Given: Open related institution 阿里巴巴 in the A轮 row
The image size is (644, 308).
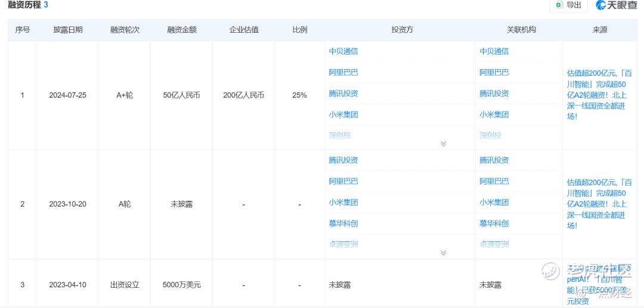Looking at the screenshot, I should tap(494, 181).
